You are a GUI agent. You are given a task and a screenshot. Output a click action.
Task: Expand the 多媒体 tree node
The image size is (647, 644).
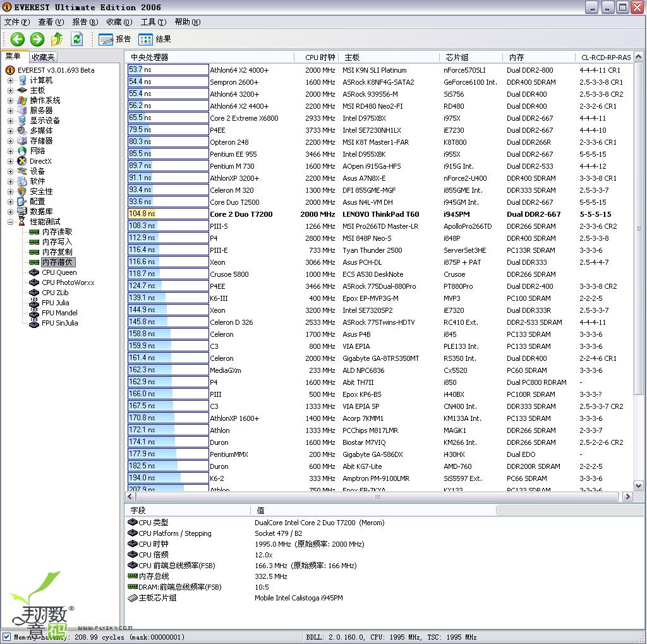pos(10,130)
